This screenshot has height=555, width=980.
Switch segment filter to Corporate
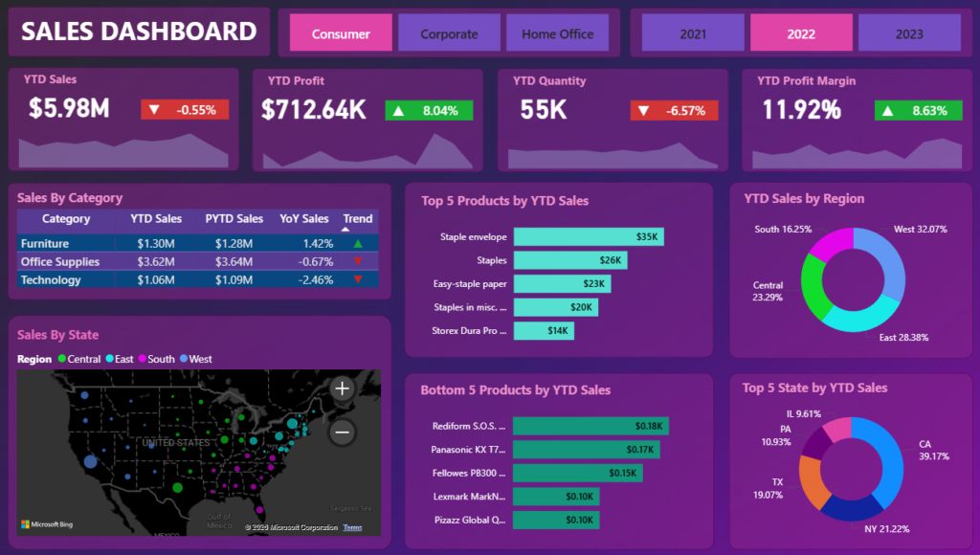coord(449,33)
